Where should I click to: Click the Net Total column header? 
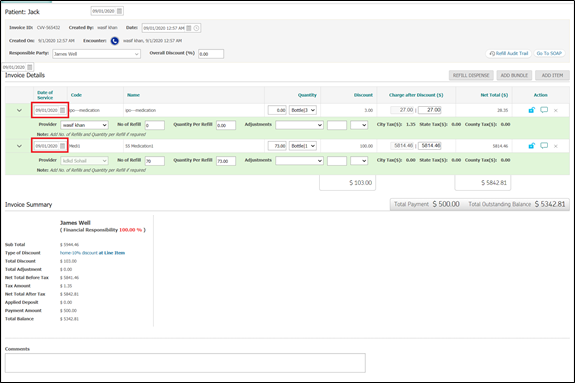pos(494,95)
